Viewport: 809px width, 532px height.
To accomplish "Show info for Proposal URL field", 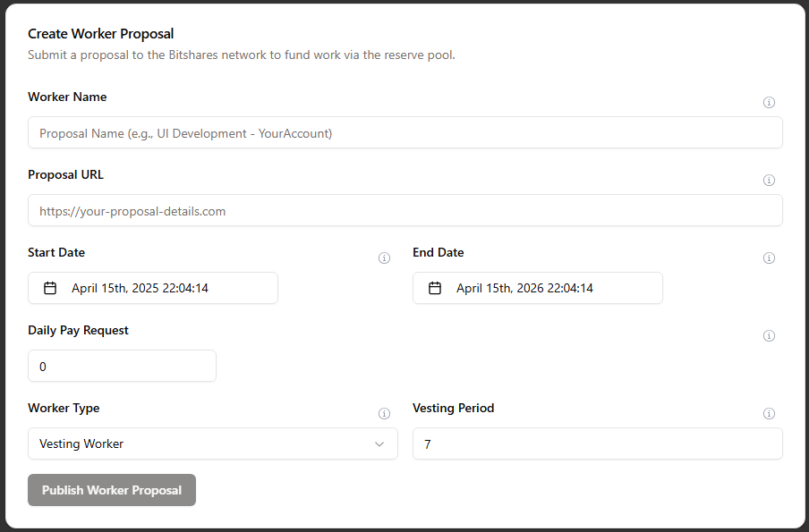I will point(769,181).
